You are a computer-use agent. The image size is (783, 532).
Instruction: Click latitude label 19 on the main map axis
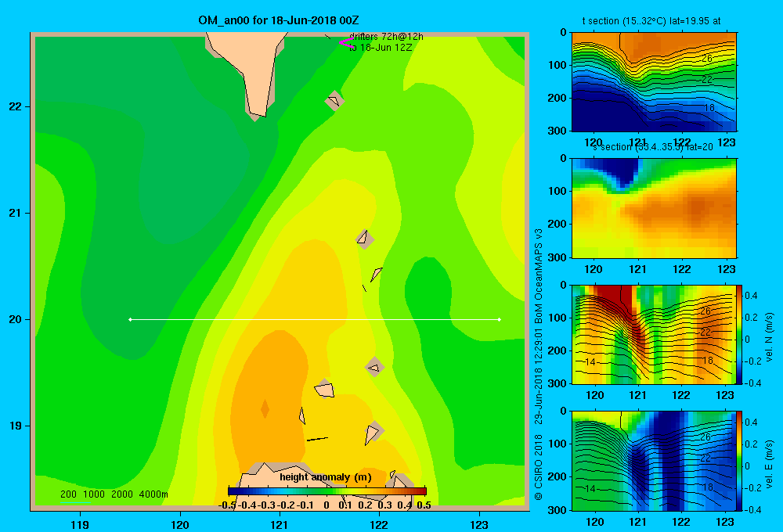tap(15, 426)
